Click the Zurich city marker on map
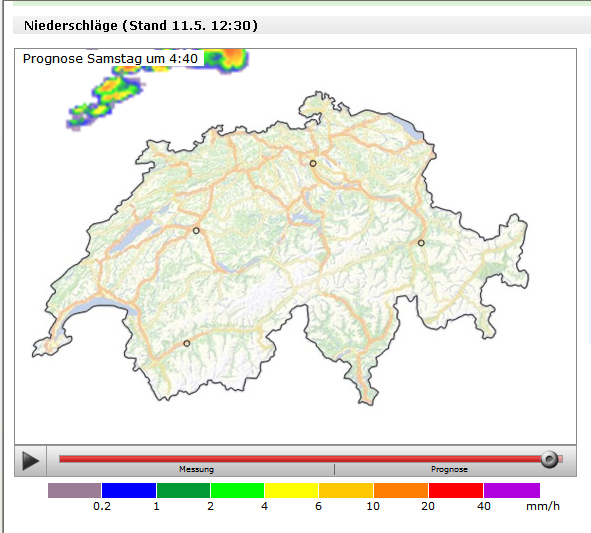This screenshot has width=591, height=533. (313, 163)
